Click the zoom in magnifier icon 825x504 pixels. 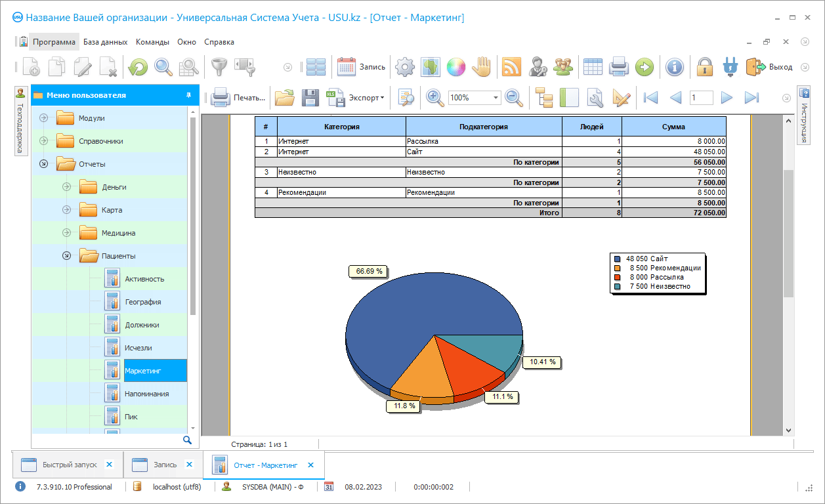coord(434,98)
